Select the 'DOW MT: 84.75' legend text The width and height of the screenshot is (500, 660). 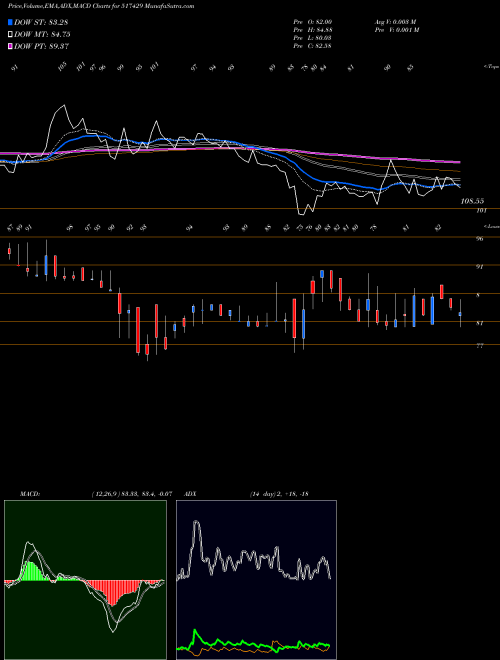[42, 35]
